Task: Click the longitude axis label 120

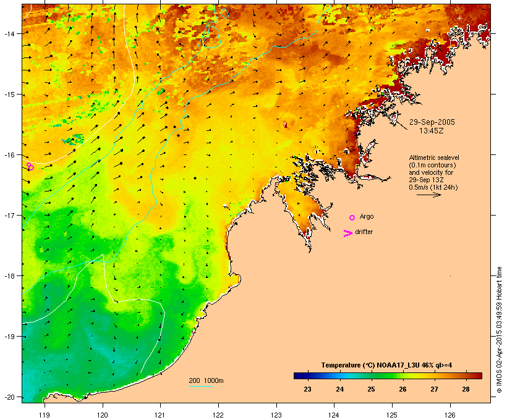Action: pyautogui.click(x=103, y=415)
